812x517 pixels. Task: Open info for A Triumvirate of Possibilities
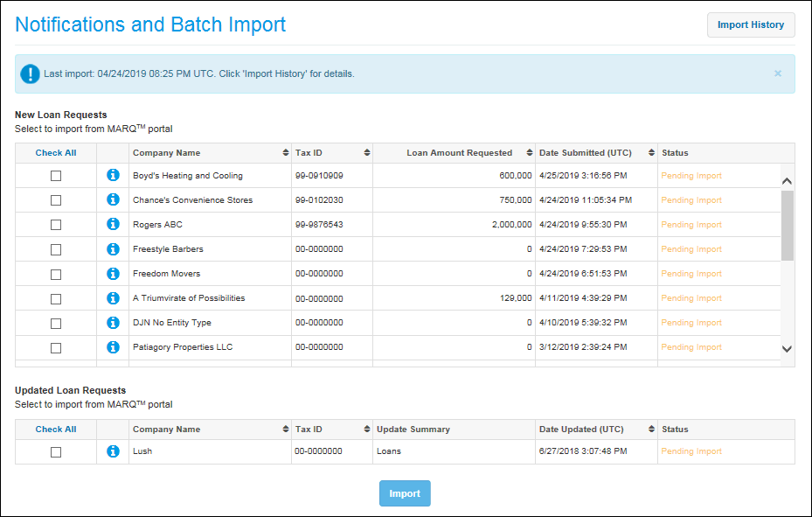[x=113, y=298]
